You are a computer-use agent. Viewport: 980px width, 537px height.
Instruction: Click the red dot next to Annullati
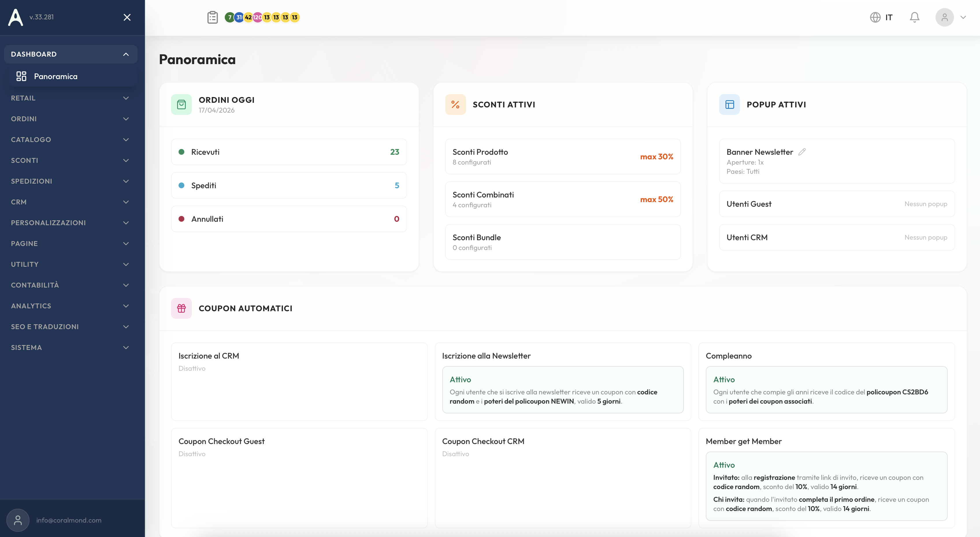click(x=181, y=219)
